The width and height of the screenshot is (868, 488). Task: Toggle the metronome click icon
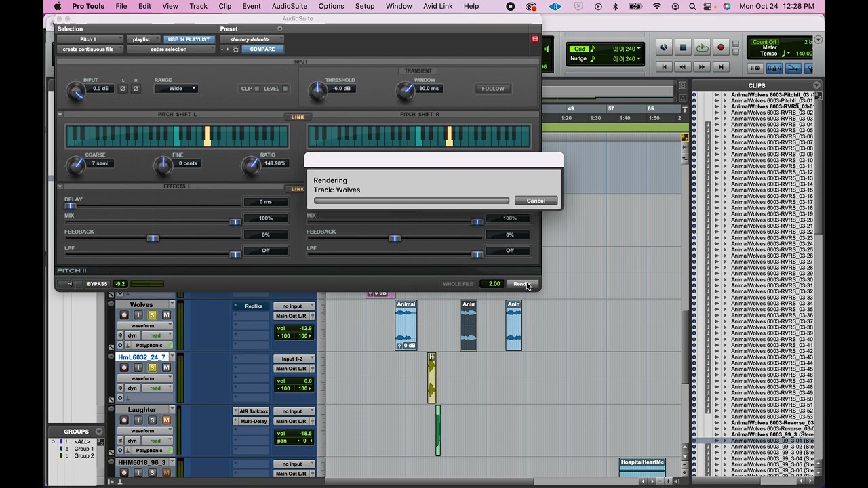tap(774, 68)
